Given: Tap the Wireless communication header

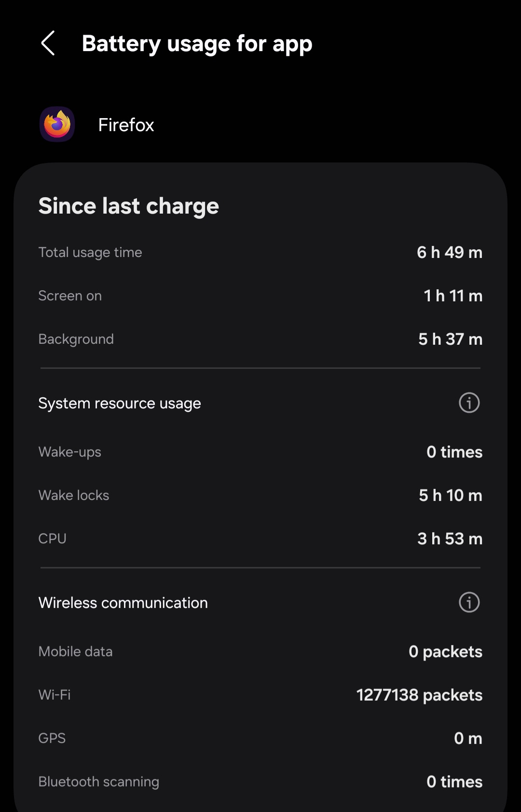Looking at the screenshot, I should (x=123, y=603).
